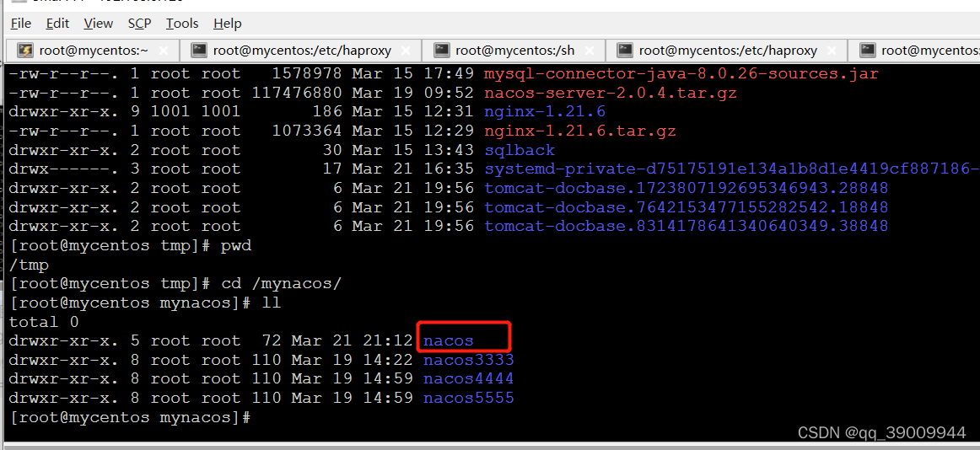This screenshot has width=980, height=450.
Task: Click nginx-1.21.6.tar.gz archive name
Action: (x=580, y=131)
